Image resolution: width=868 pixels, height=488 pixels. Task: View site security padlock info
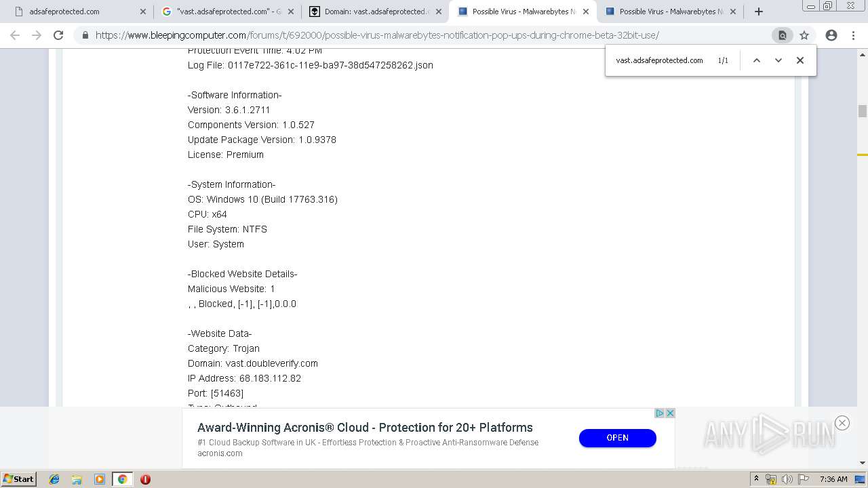click(85, 35)
